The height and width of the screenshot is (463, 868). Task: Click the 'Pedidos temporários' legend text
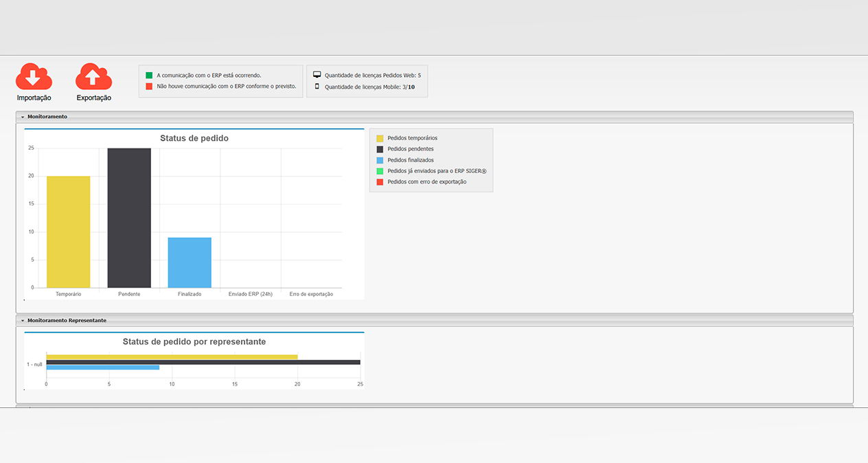(x=412, y=138)
